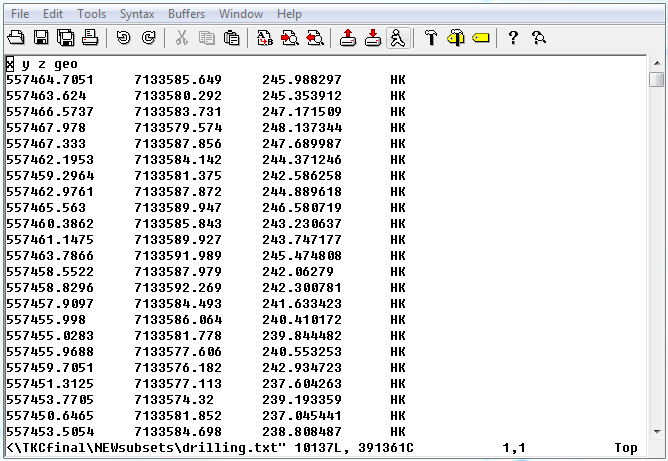Click the Find Next icon

tap(290, 38)
